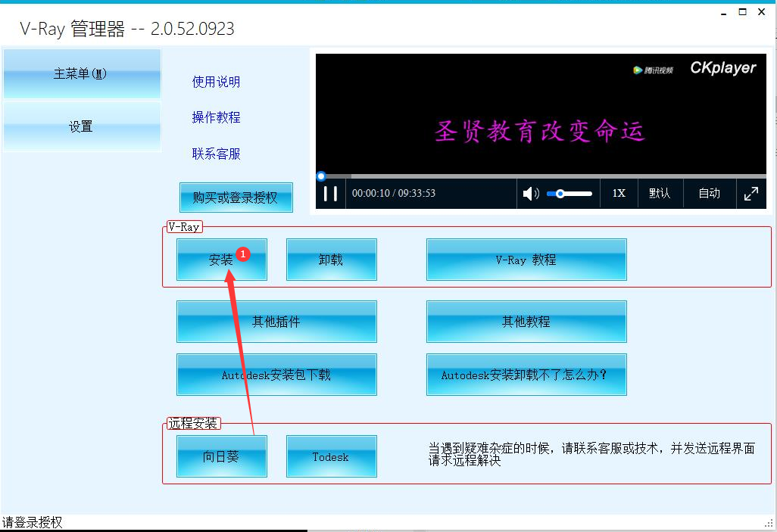Viewport: 777px width, 532px height.
Task: Open the 默认 quality selector
Action: point(660,194)
